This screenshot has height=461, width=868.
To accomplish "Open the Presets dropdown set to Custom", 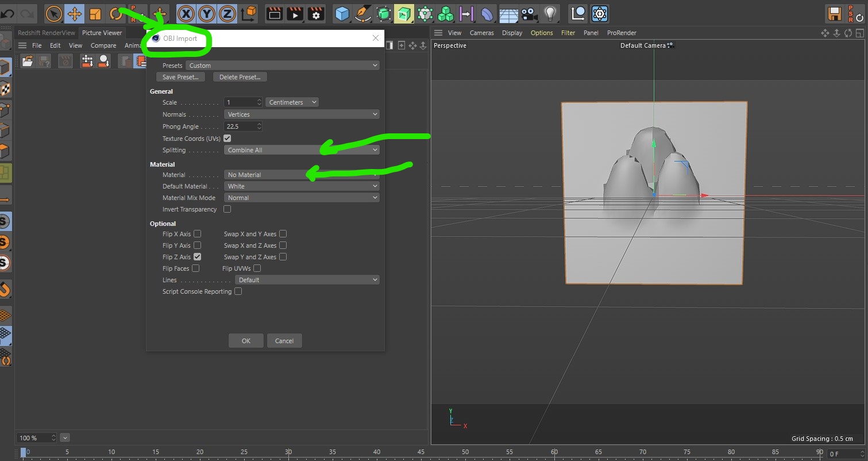I will click(283, 66).
